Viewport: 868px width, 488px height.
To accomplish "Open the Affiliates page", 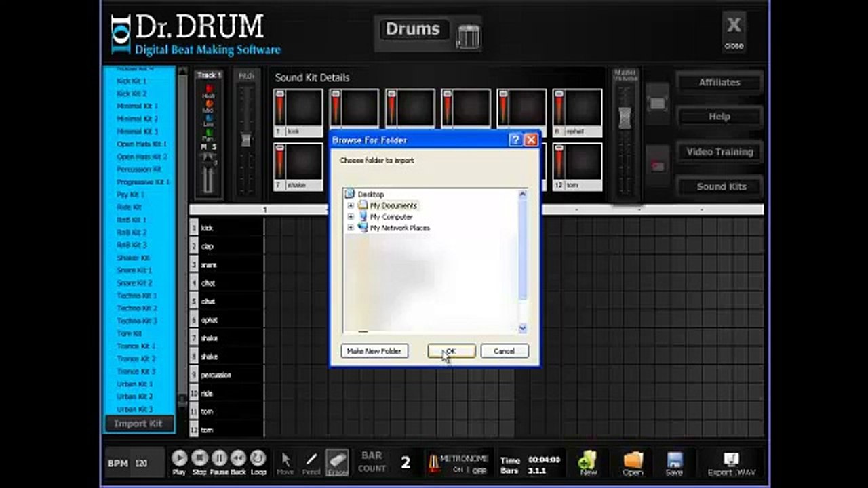I will 719,82.
